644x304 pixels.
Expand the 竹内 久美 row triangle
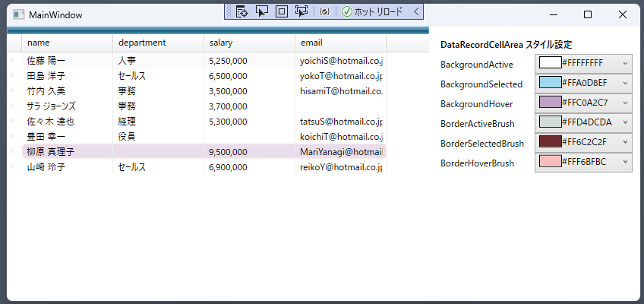coord(12,90)
